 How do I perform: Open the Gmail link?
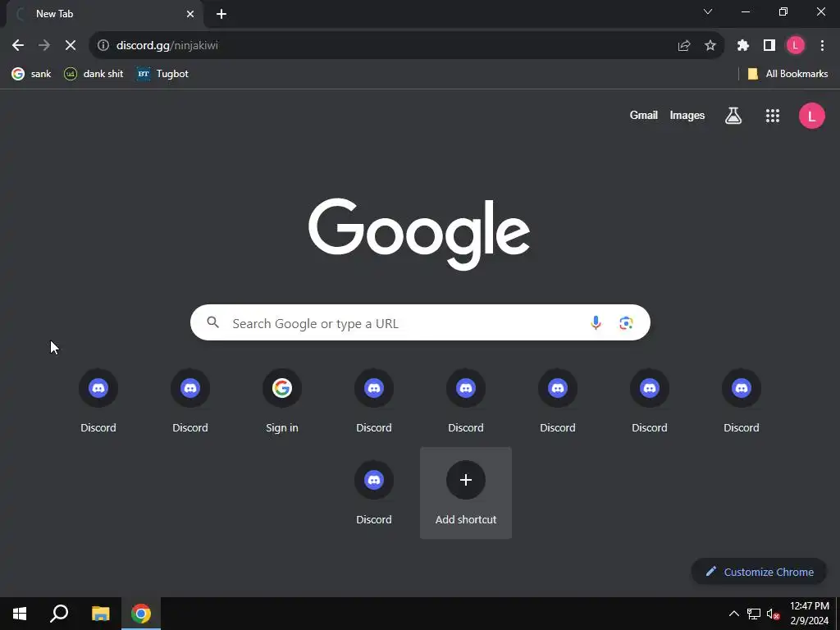(x=643, y=115)
